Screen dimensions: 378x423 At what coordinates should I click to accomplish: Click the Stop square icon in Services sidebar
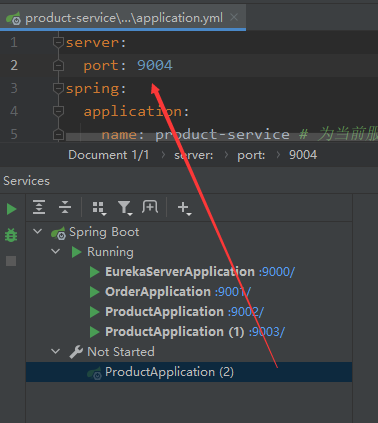pyautogui.click(x=11, y=261)
